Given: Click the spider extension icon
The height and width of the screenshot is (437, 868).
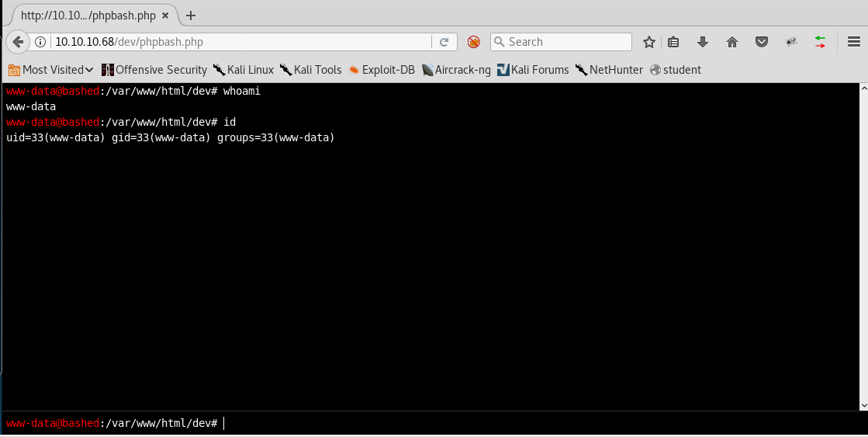Looking at the screenshot, I should point(791,42).
